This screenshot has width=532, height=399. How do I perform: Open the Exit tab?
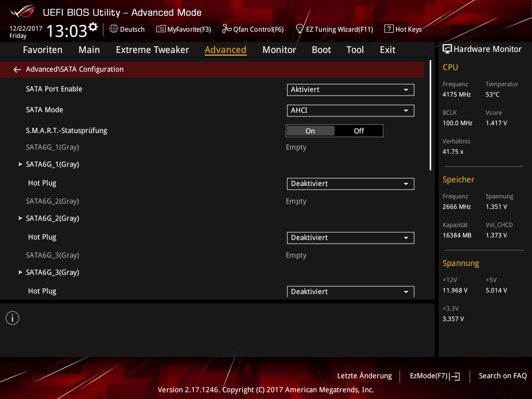(388, 50)
